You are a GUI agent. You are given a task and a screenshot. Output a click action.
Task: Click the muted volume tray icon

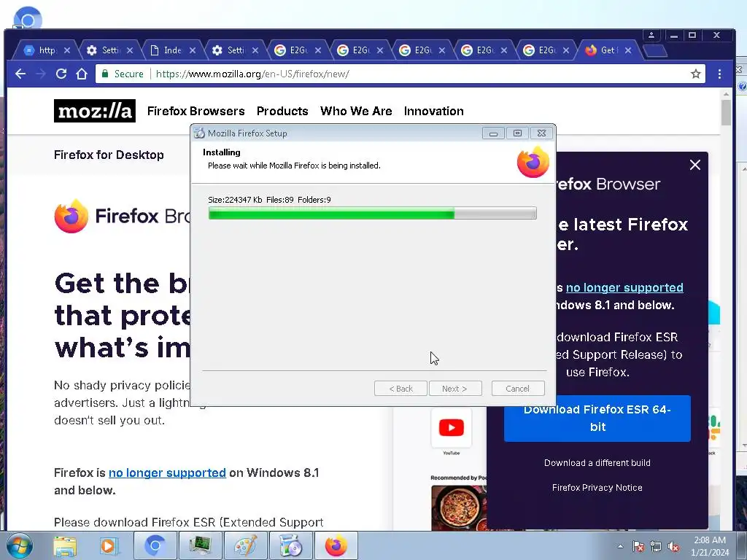point(673,546)
